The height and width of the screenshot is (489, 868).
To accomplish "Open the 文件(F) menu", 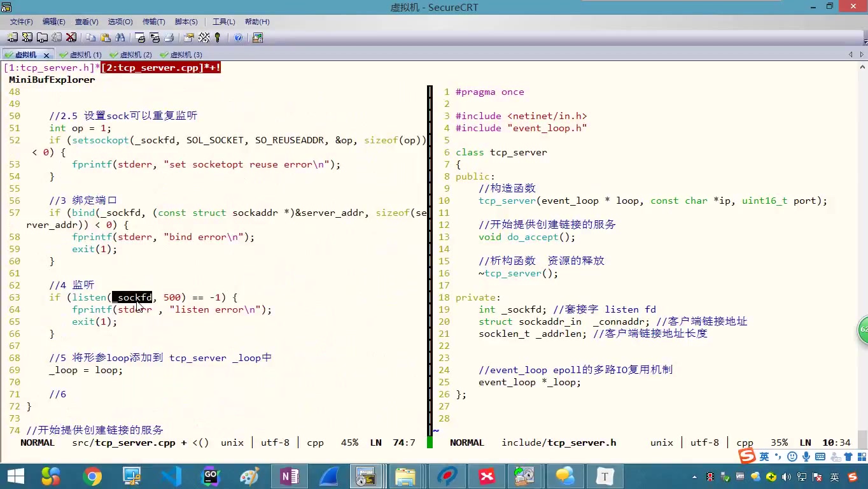I will click(21, 22).
